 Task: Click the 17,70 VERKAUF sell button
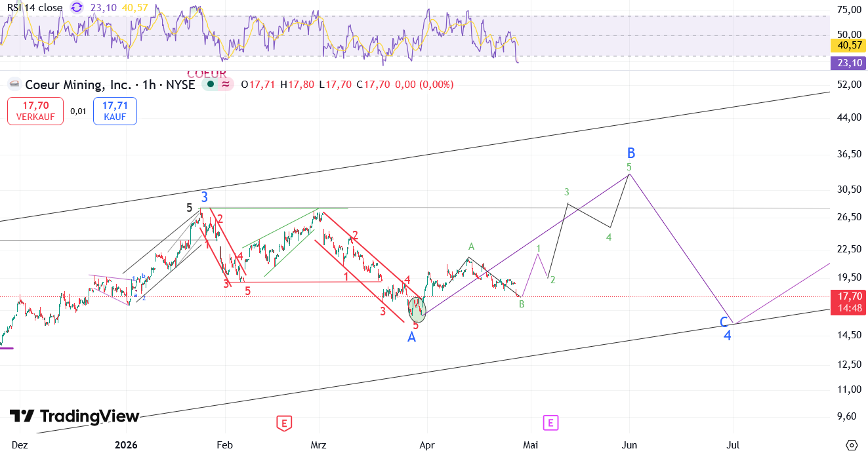[x=35, y=111]
